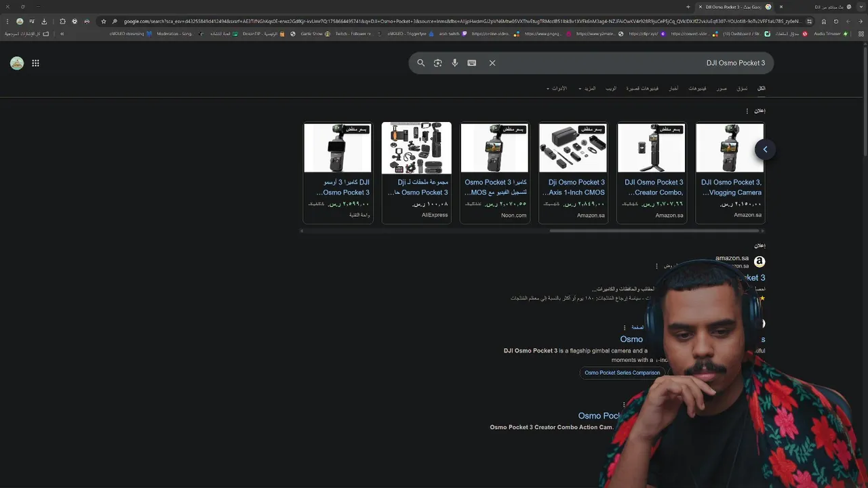Open the oW2LED streaming bookmark

[x=130, y=33]
